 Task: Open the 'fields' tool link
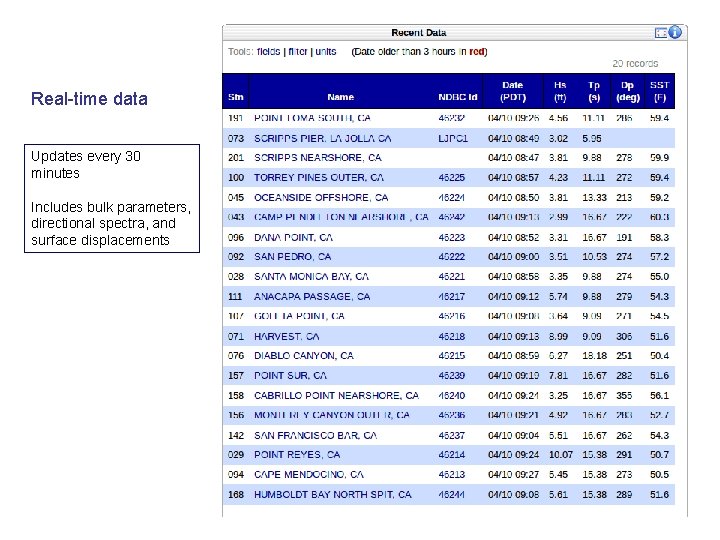(269, 51)
